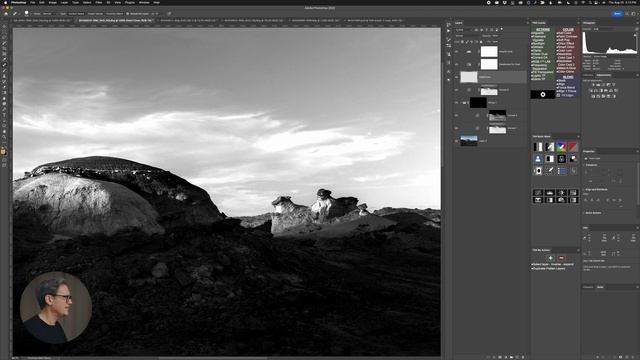Toggle the Sample All Layers checkbox
This screenshot has height=360, width=640.
[128, 13]
